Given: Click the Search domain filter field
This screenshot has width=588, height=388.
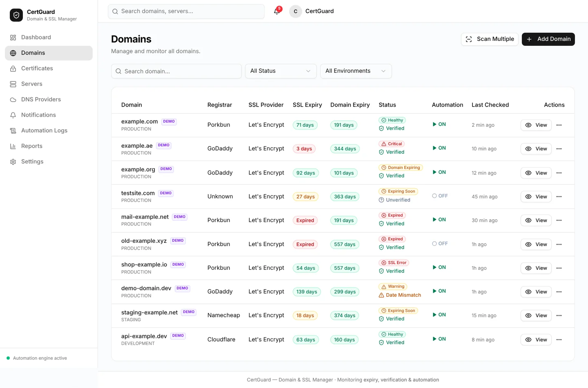Looking at the screenshot, I should click(x=176, y=71).
